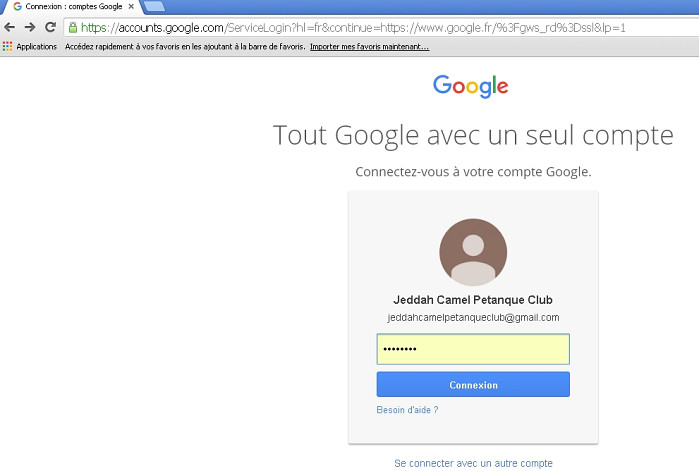Click the Connectez-vous à votre compte Google text
This screenshot has height=471, width=699.
[x=473, y=172]
